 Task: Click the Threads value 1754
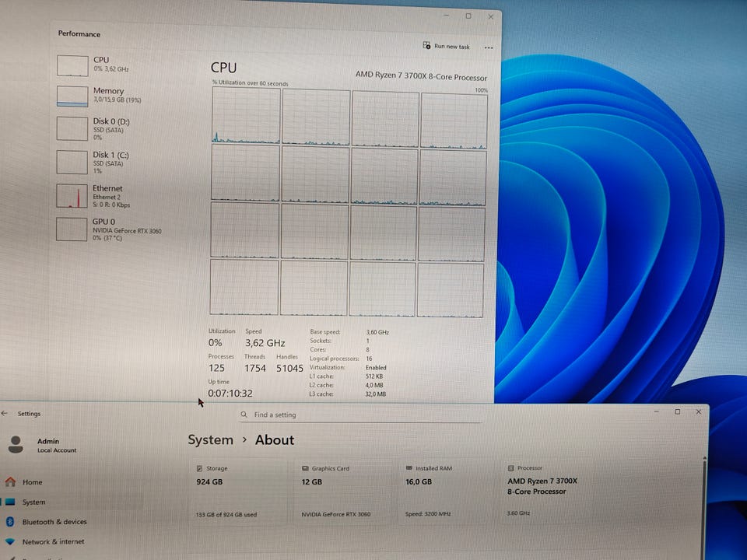tap(255, 368)
